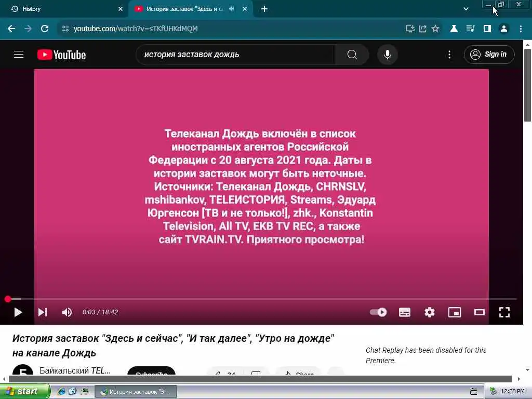This screenshot has height=399, width=532.
Task: Open player settings gear
Action: pos(430,312)
